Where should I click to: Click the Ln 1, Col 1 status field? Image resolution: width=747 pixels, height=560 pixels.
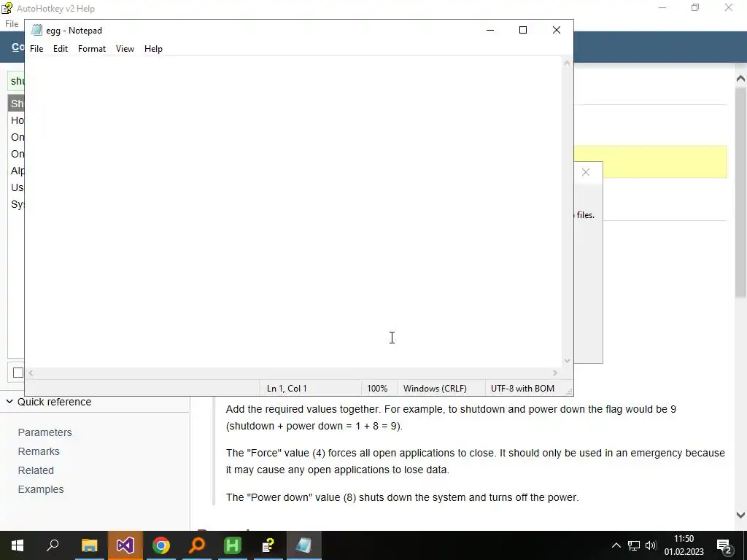pyautogui.click(x=309, y=389)
